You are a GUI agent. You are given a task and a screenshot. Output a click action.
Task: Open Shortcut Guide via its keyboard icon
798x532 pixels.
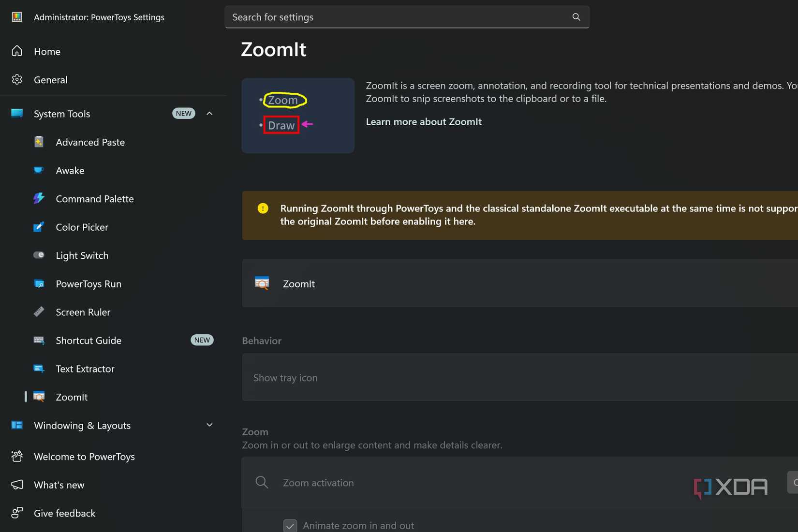tap(39, 340)
